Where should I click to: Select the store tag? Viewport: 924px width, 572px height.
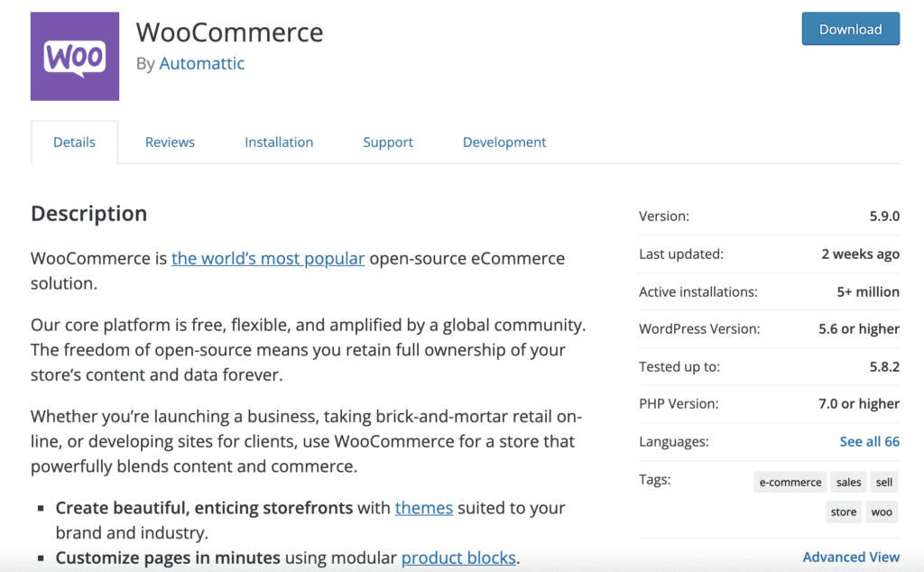pos(844,512)
